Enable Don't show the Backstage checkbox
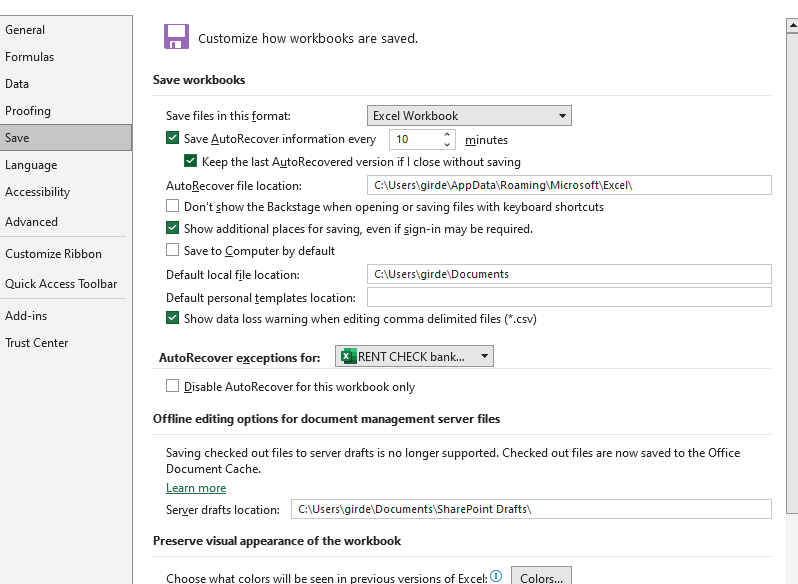The image size is (798, 584). 173,206
